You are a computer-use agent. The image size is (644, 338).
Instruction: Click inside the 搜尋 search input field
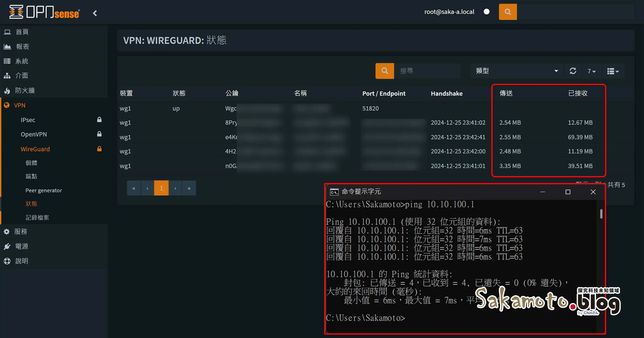[x=428, y=71]
